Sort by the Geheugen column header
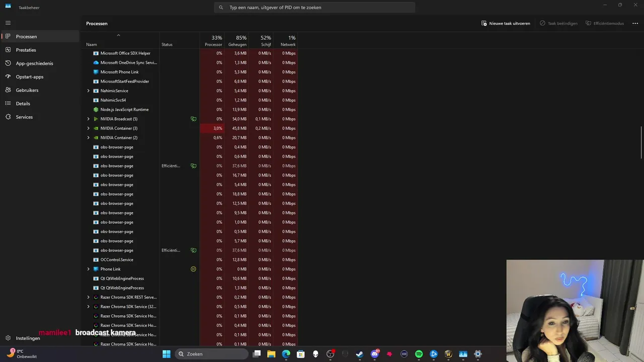This screenshot has height=362, width=644. (236, 41)
